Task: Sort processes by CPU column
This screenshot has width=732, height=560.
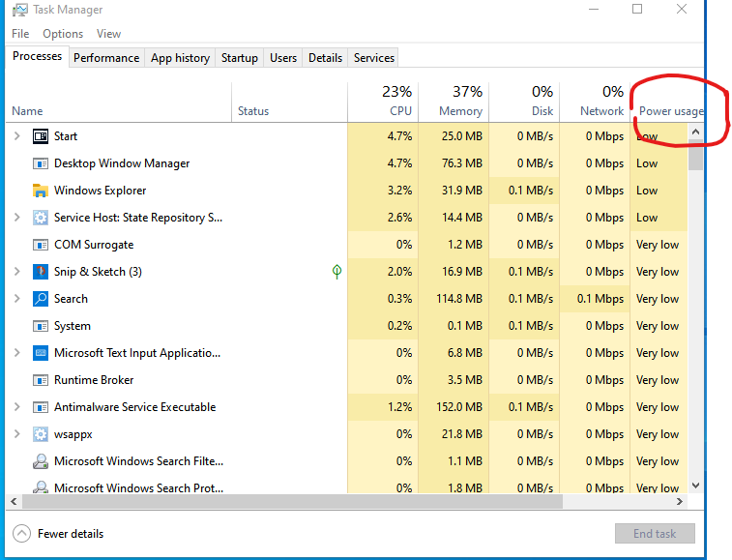Action: (383, 103)
